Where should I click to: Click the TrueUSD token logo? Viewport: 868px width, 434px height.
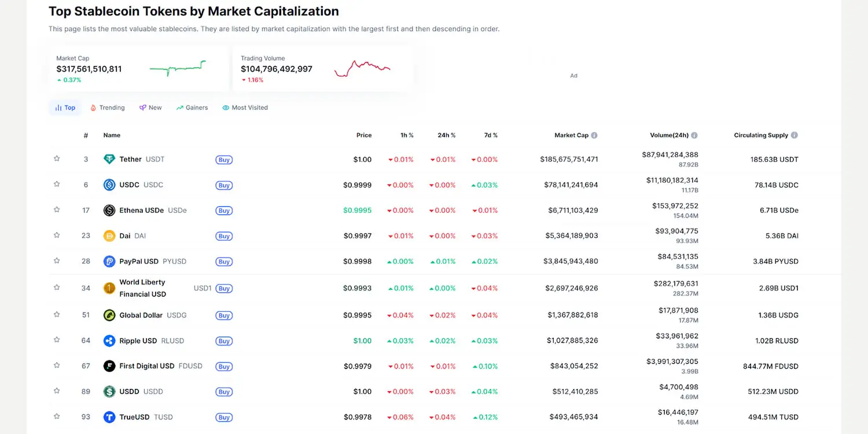coord(111,417)
